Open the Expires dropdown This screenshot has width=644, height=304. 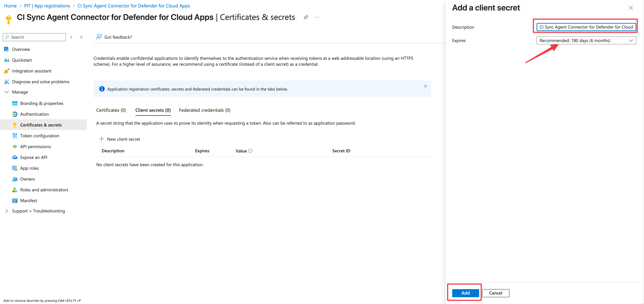[x=586, y=41]
